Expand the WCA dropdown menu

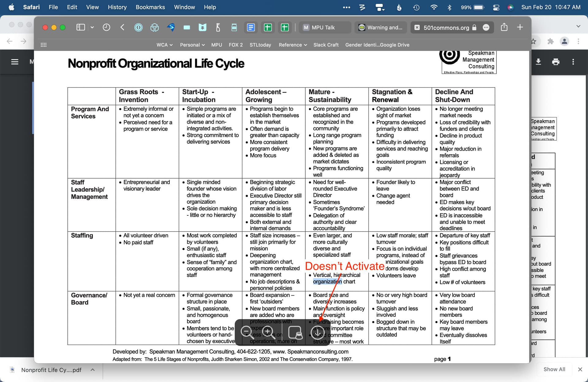(163, 45)
